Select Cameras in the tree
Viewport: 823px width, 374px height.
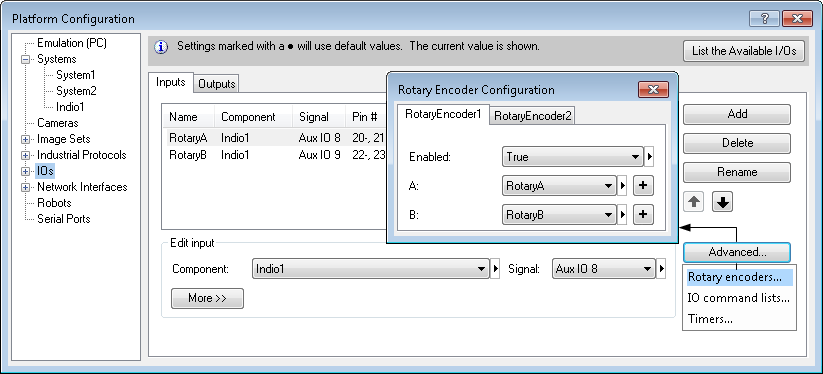coord(58,123)
